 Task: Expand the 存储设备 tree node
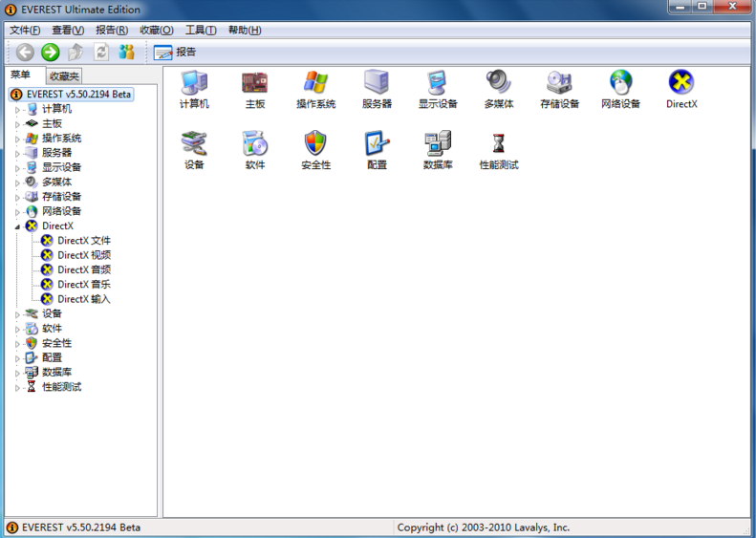17,198
